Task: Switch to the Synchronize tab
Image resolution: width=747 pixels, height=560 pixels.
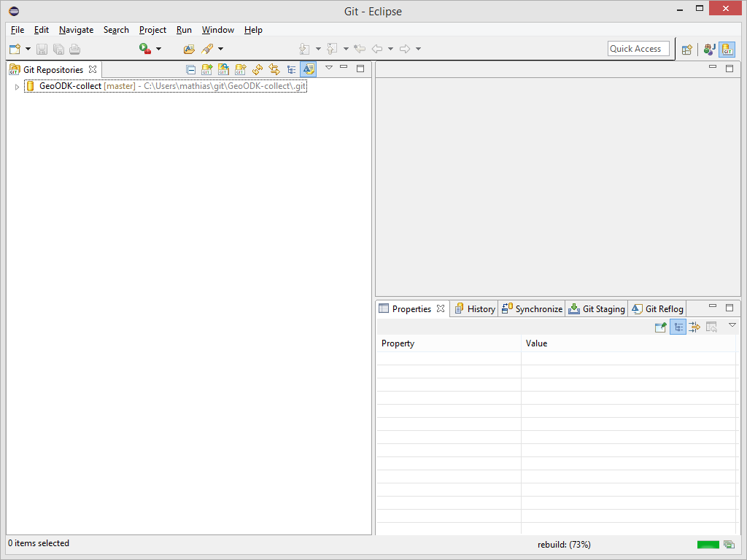Action: pos(532,309)
